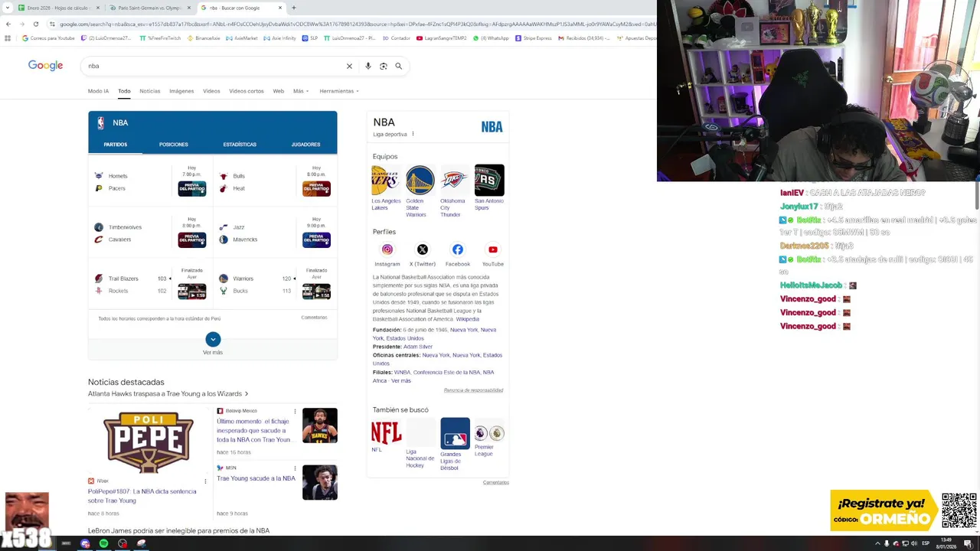Open the Stripe Express bookmark
This screenshot has height=551, width=980.
(534, 37)
